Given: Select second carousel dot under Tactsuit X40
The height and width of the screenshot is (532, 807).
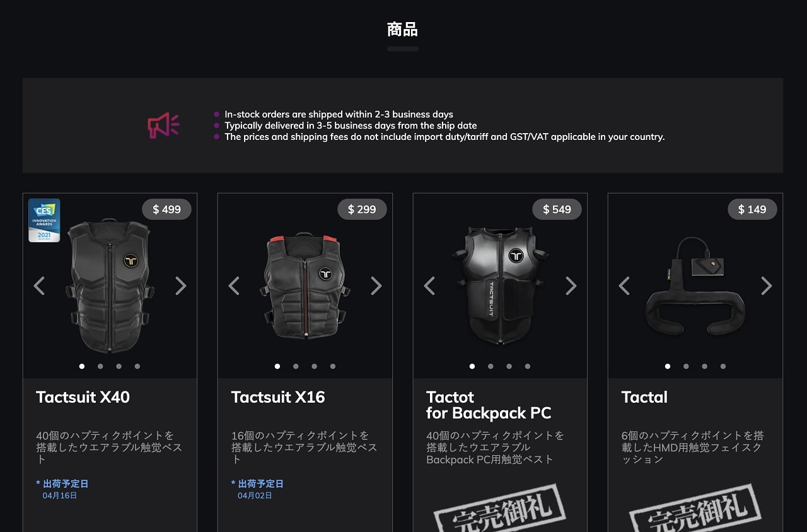Looking at the screenshot, I should 100,366.
